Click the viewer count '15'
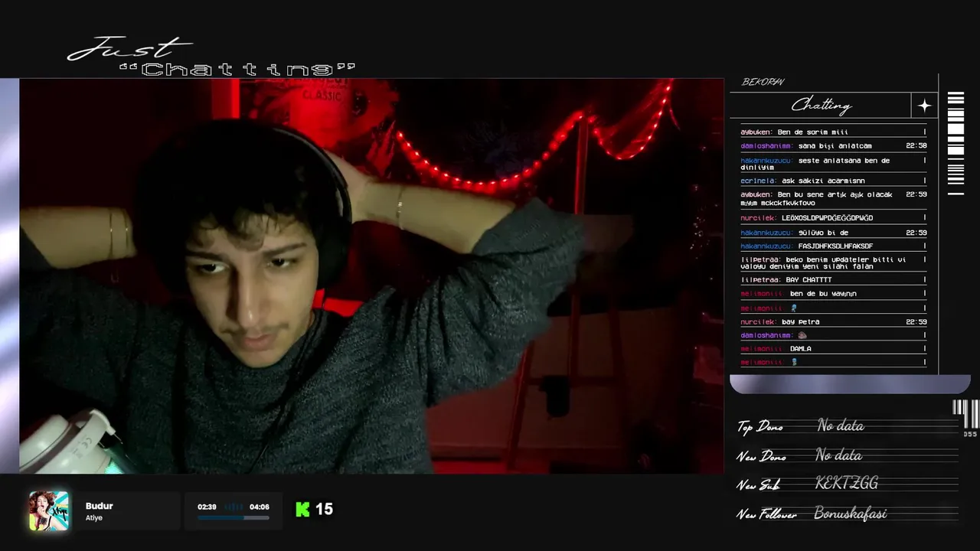 coord(324,510)
